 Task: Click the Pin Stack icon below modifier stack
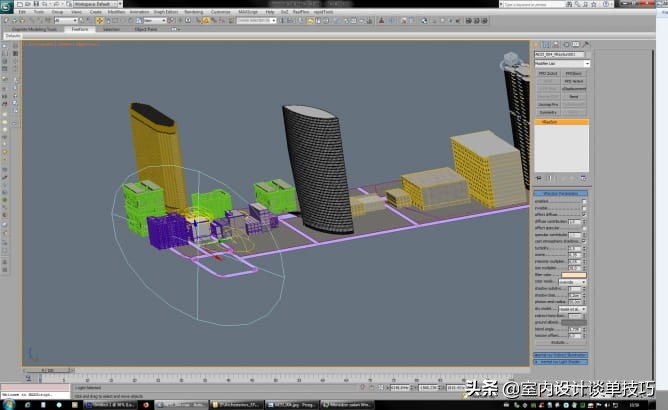538,177
